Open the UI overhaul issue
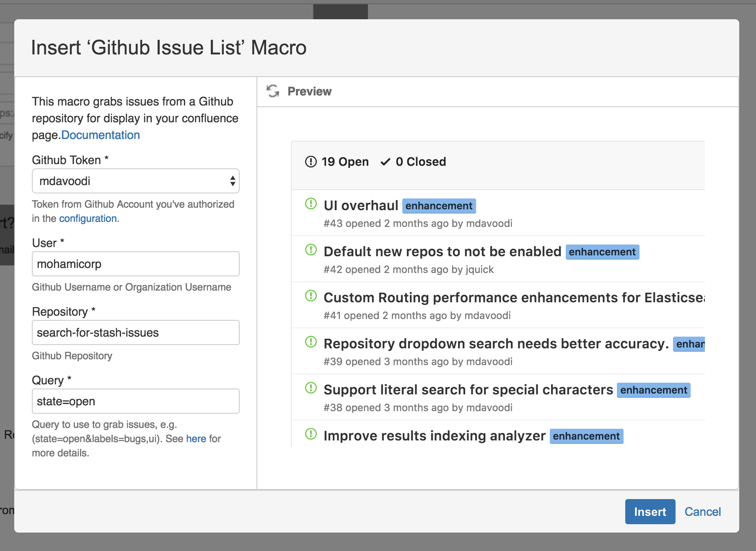 (361, 206)
